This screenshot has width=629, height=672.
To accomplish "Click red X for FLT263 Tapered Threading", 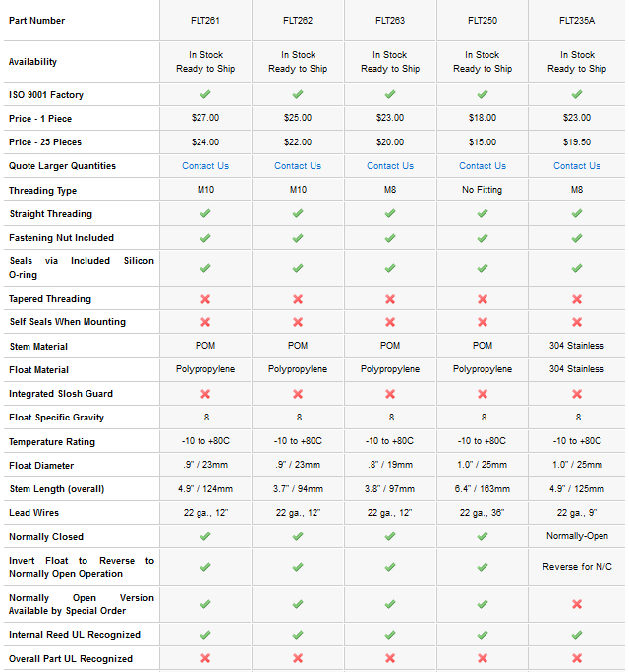I will pyautogui.click(x=390, y=299).
